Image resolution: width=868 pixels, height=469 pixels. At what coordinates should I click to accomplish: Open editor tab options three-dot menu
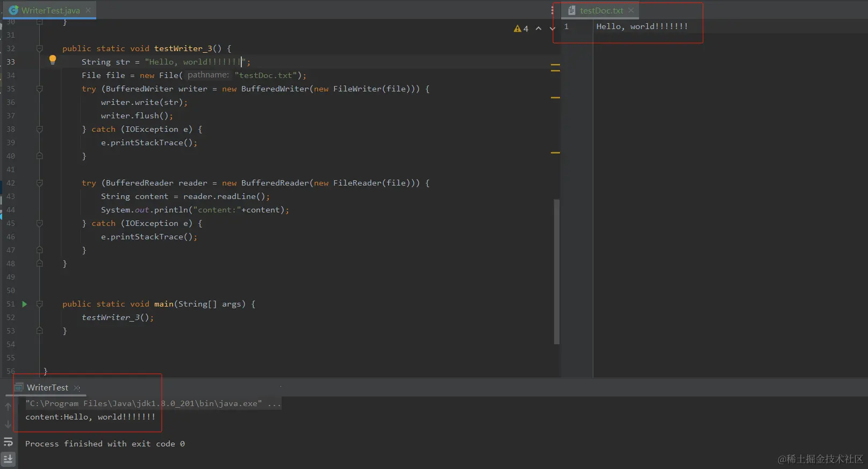point(552,10)
